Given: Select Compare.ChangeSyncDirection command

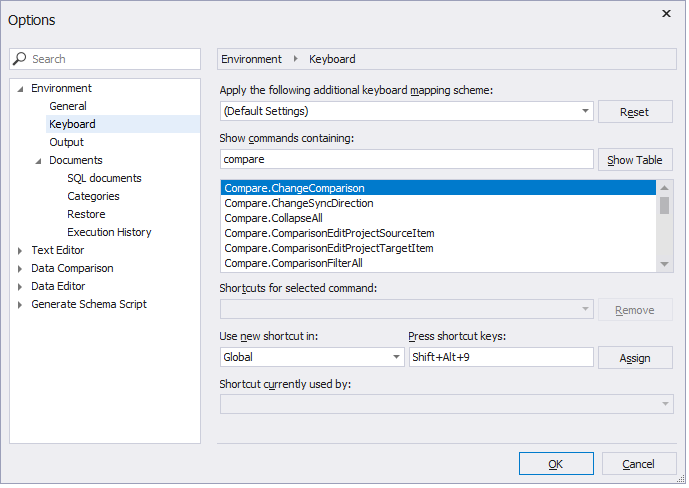Looking at the screenshot, I should 438,203.
